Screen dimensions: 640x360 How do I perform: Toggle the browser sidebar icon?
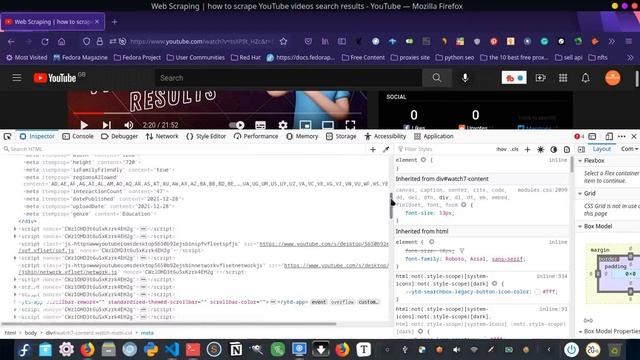[342, 41]
